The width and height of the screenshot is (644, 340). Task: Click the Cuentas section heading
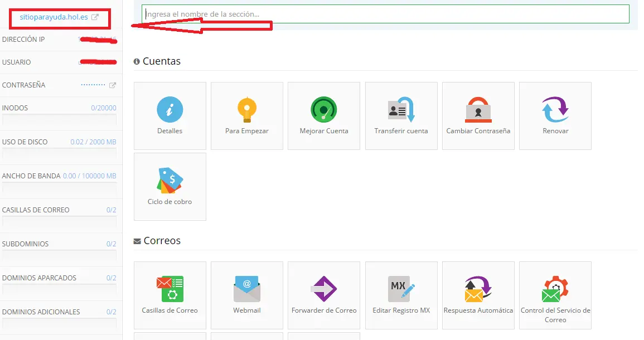[x=161, y=61]
